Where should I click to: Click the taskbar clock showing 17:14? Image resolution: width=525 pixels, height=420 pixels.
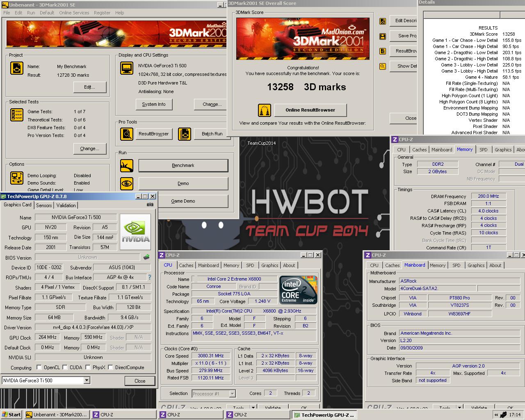point(515,415)
